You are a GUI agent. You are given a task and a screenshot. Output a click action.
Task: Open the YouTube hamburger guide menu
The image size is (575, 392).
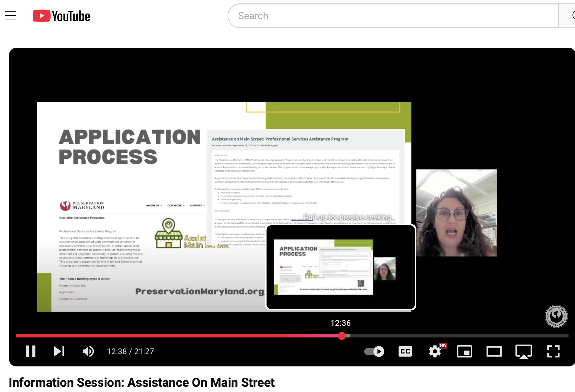(10, 15)
